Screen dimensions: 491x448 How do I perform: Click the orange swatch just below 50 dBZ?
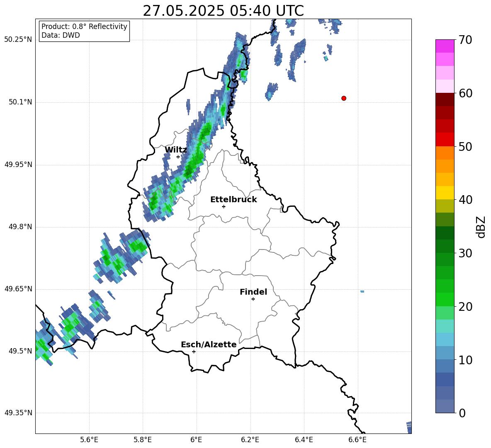(445, 153)
